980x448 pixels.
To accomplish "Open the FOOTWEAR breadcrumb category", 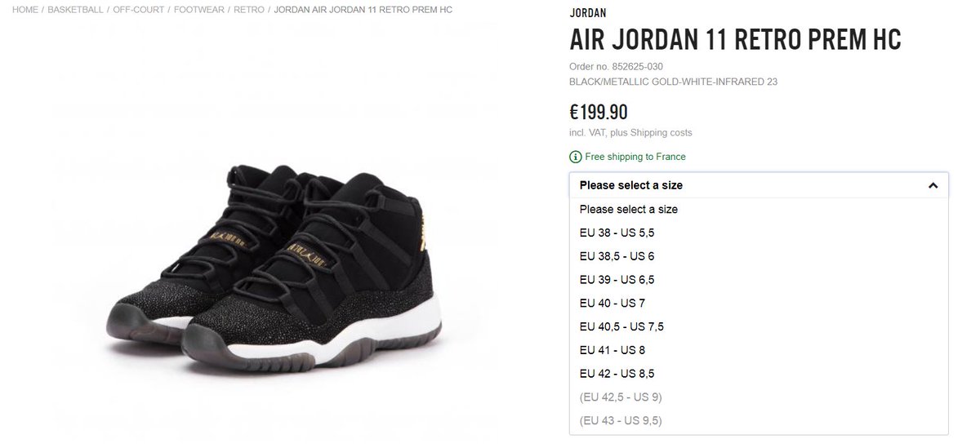I will point(199,10).
